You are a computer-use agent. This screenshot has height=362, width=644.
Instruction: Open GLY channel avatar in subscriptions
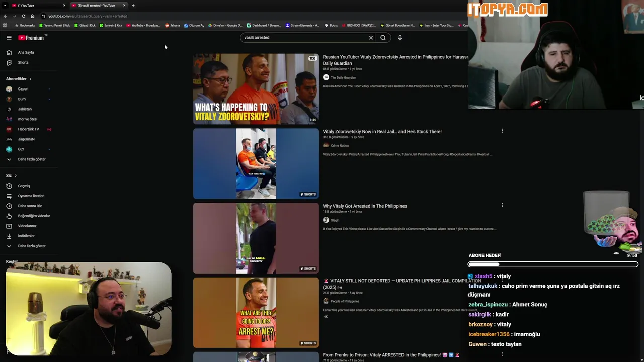point(9,149)
